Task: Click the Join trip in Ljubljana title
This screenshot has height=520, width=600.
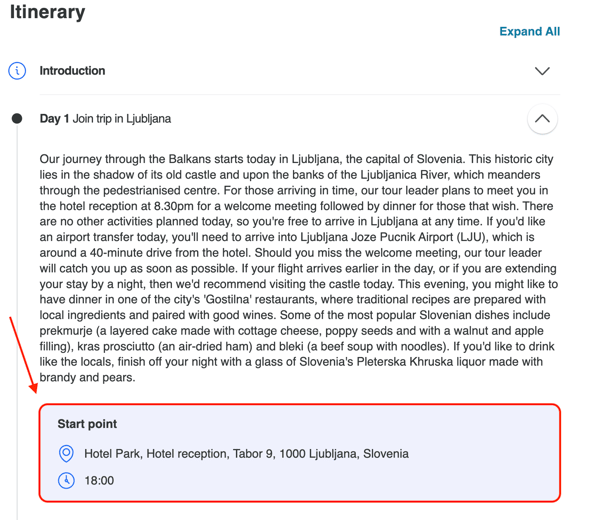Action: [122, 119]
